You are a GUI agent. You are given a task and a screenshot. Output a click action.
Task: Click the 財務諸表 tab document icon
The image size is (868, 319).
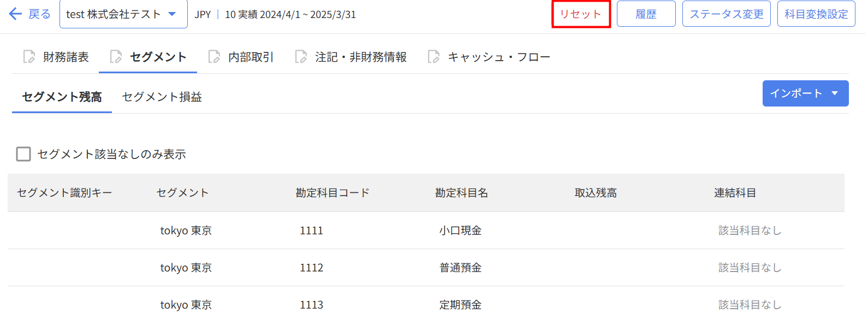29,57
